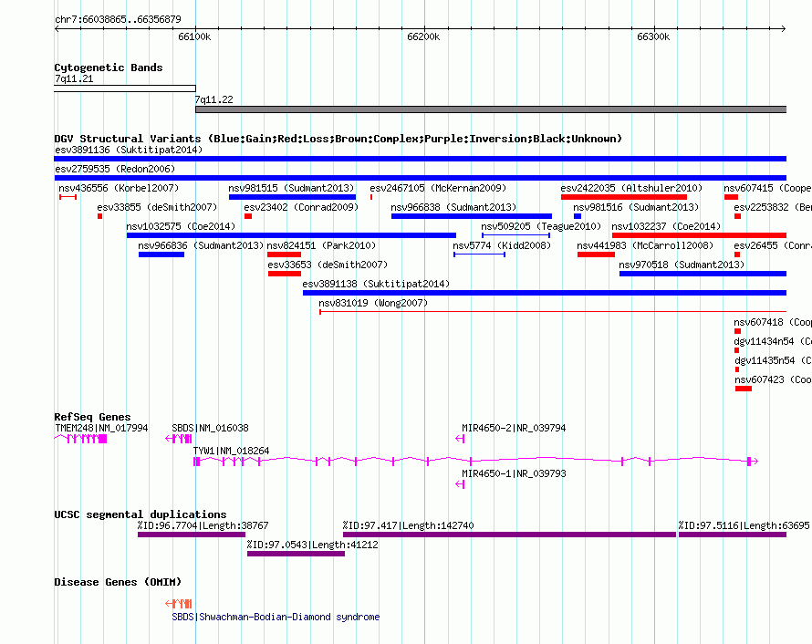Select the 66200k ruler label
Screen dimensions: 812x644
point(423,36)
